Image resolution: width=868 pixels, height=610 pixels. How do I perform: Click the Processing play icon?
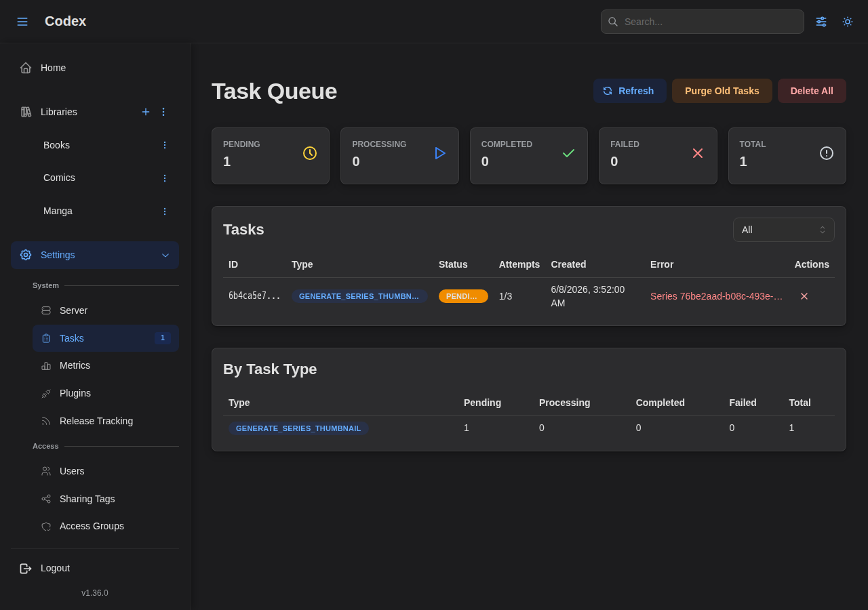click(x=439, y=153)
